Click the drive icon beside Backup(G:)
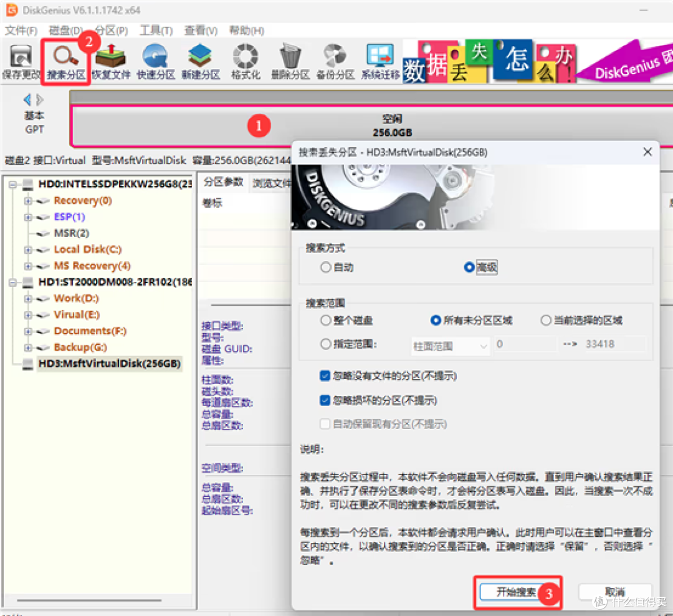Image resolution: width=673 pixels, height=616 pixels. point(43,347)
